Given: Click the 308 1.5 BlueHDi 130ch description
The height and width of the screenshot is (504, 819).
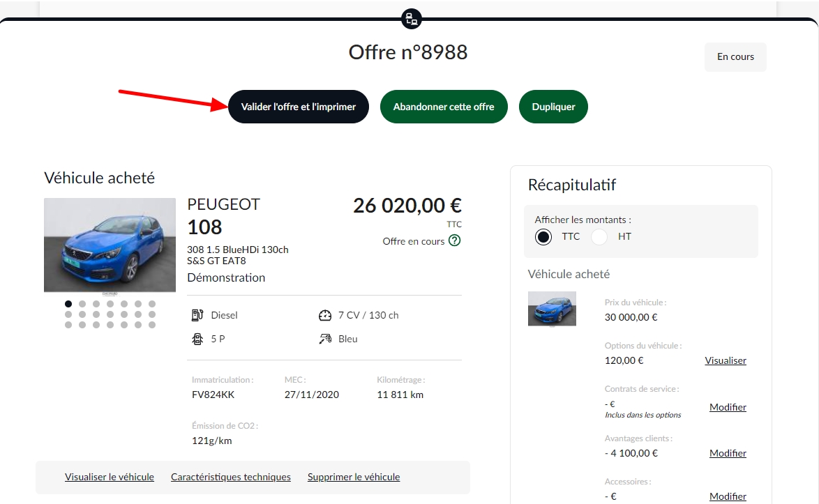Looking at the screenshot, I should point(238,255).
